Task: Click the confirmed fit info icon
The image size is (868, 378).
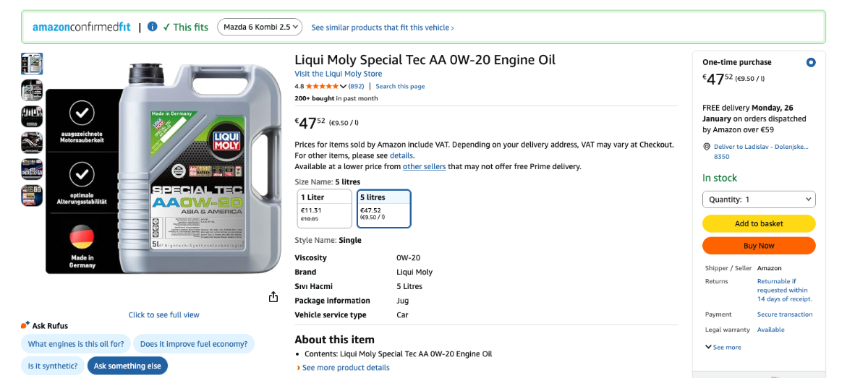Action: (152, 27)
